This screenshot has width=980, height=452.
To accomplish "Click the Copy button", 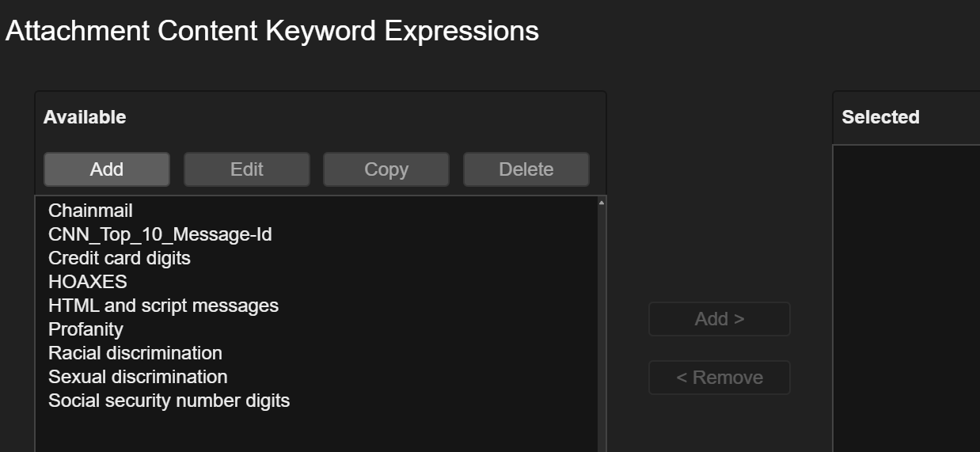I will (x=386, y=169).
